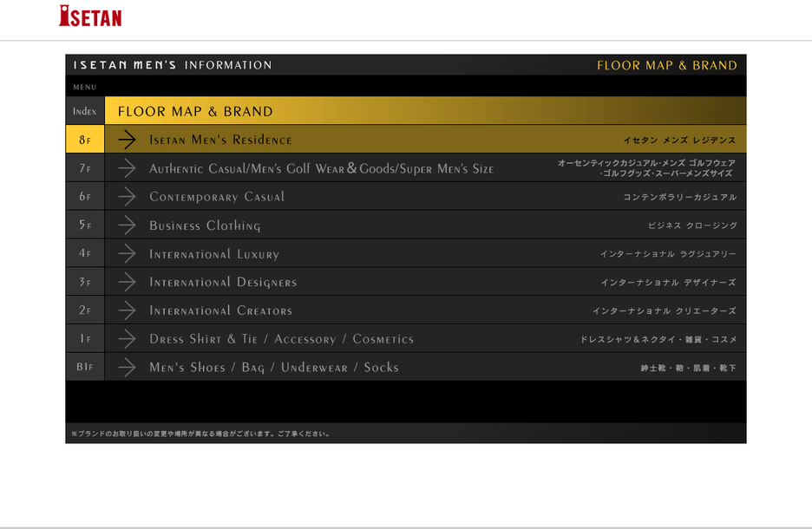
Task: Click the arrow icon beside Isetan Men's Residence
Action: [x=127, y=140]
